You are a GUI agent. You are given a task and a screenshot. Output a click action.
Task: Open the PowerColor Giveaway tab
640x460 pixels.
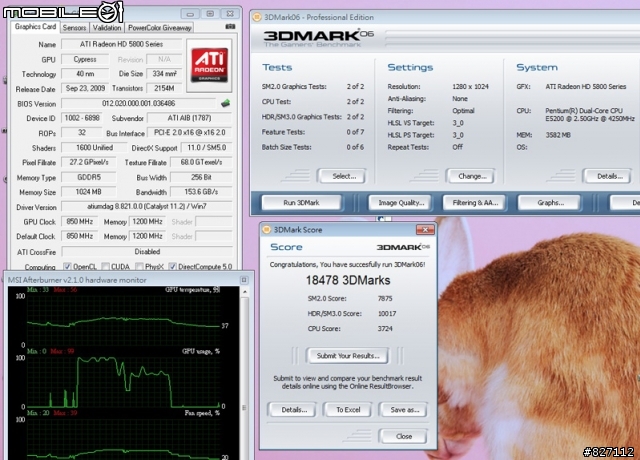[160, 28]
